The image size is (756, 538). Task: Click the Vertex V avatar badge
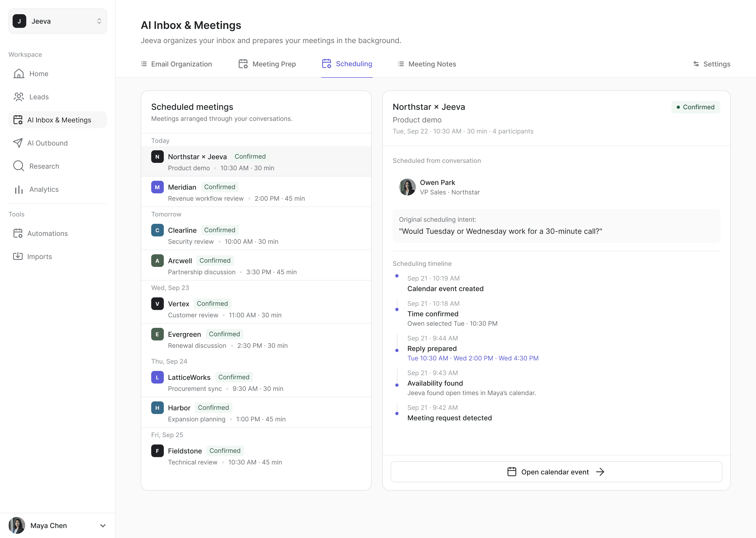(x=157, y=304)
